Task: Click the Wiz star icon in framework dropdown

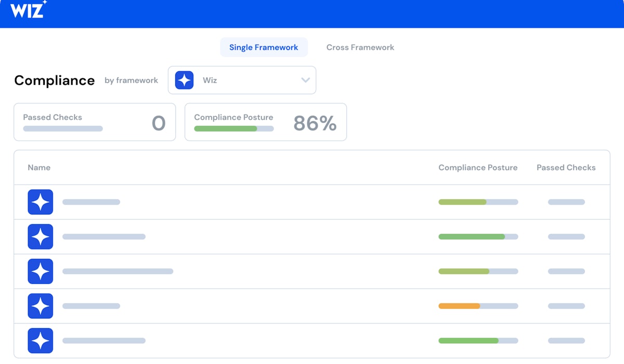Action: 184,80
